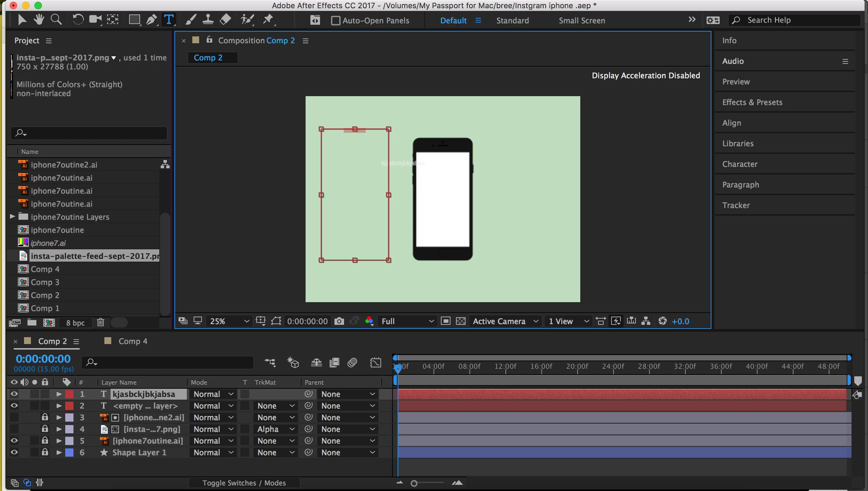
Task: Click the Take Snapshot camera icon
Action: coord(339,321)
